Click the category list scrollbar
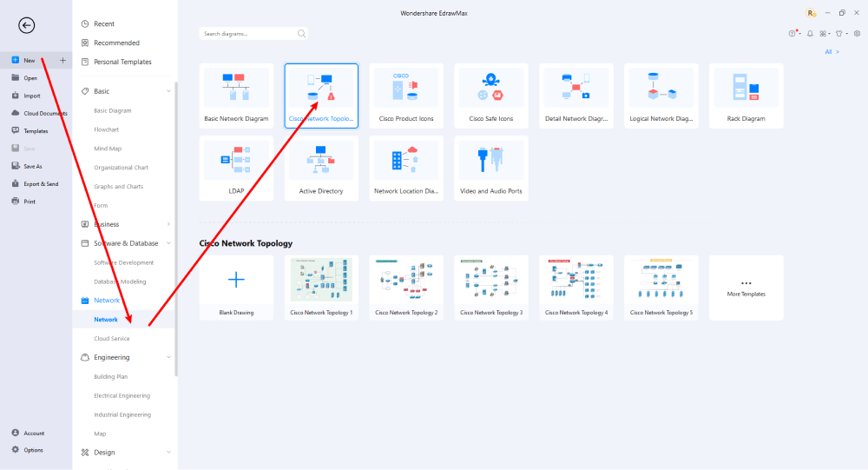Viewport: 868px width, 470px height. [176, 228]
